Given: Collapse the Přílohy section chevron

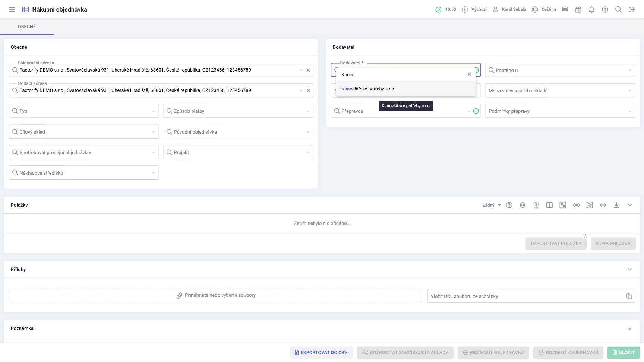Looking at the screenshot, I should click(x=630, y=270).
